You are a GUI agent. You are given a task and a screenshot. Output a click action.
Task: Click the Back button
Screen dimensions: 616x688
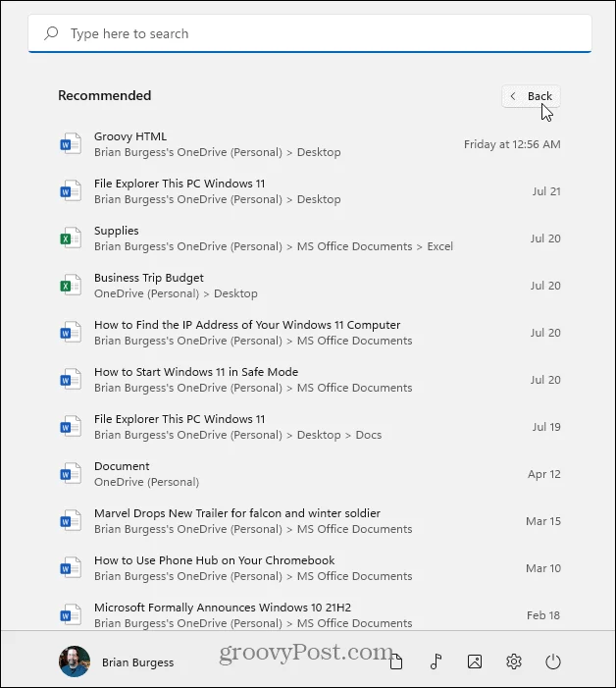531,96
